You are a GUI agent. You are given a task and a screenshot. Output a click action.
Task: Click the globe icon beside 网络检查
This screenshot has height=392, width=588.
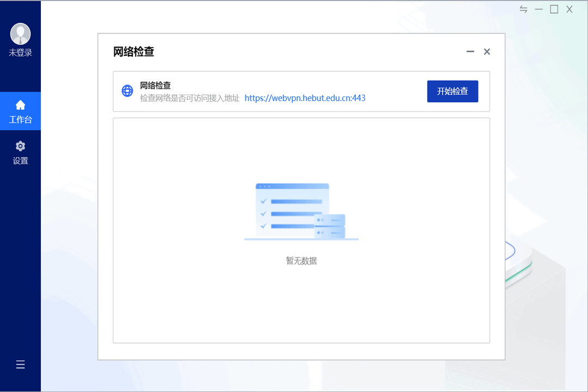[127, 91]
